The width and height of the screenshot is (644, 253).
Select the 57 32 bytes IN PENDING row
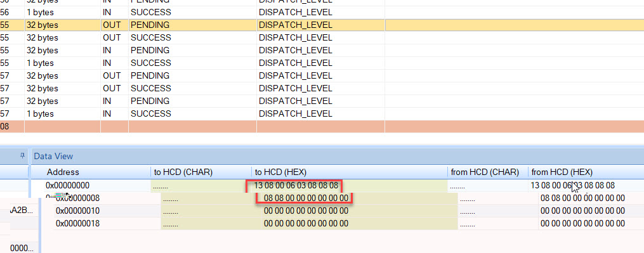tap(322, 101)
